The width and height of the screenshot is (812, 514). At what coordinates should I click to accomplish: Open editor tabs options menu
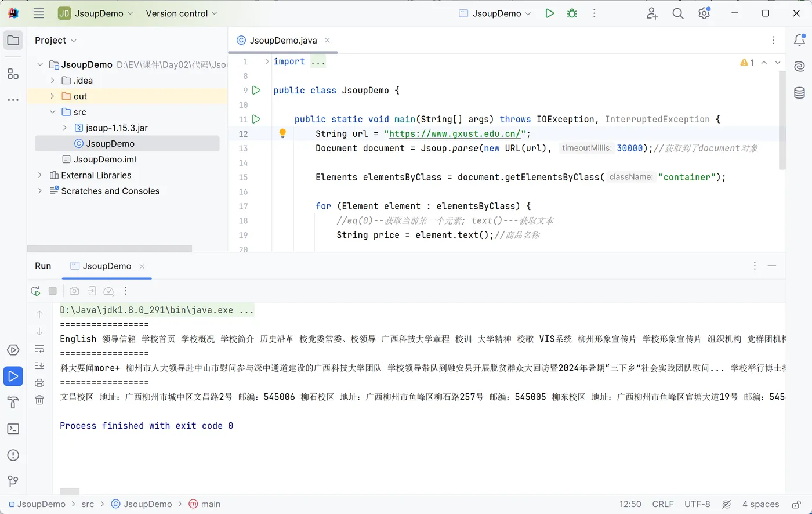(x=773, y=40)
